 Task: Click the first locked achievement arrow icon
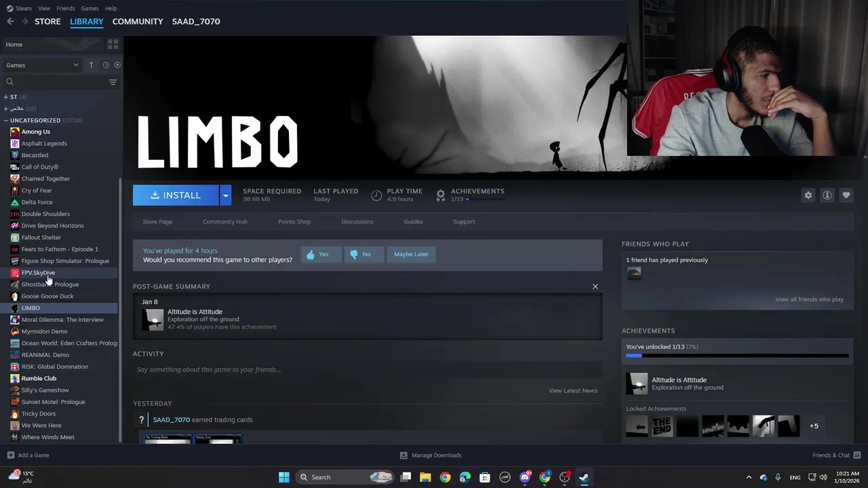637,426
